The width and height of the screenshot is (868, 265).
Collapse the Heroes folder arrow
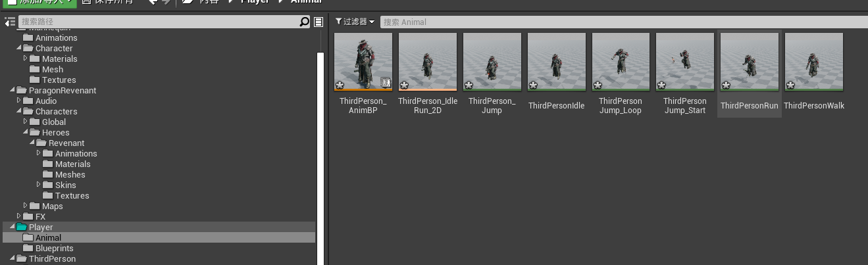pos(26,132)
